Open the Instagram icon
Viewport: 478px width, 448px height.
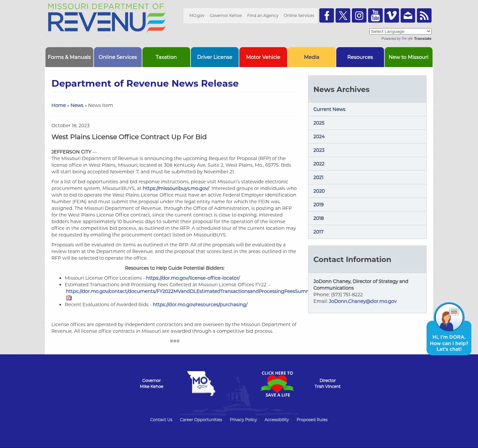tap(359, 15)
